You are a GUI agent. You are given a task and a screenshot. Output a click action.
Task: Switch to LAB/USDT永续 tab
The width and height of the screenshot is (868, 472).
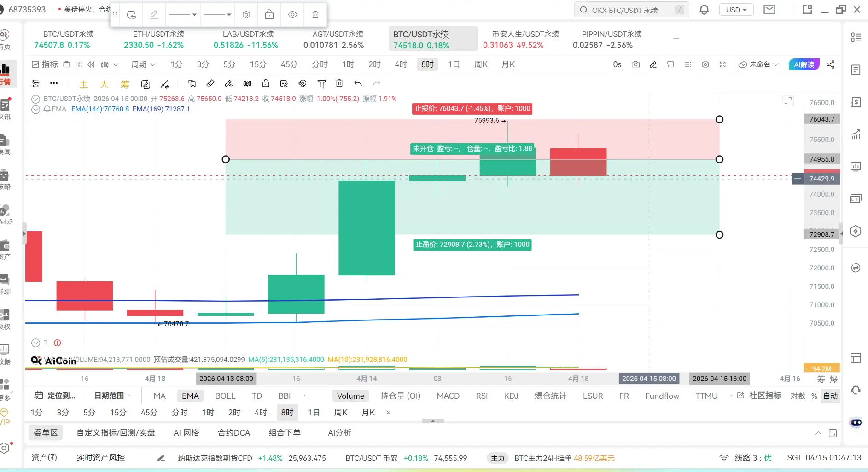248,39
